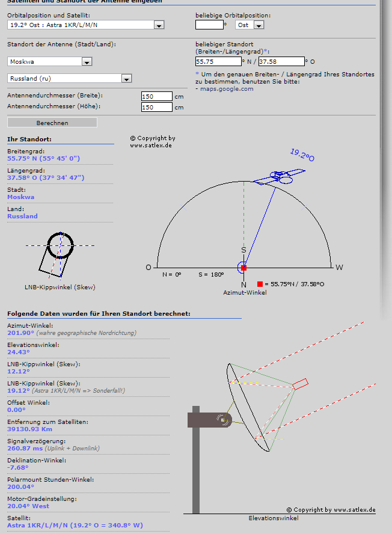Select the Azimut-Winkel value 201.90°
The height and width of the screenshot is (534, 392).
tap(21, 333)
